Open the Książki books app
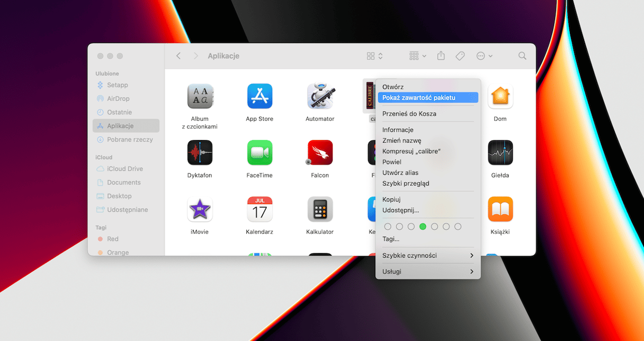The height and width of the screenshot is (341, 644). (x=500, y=209)
